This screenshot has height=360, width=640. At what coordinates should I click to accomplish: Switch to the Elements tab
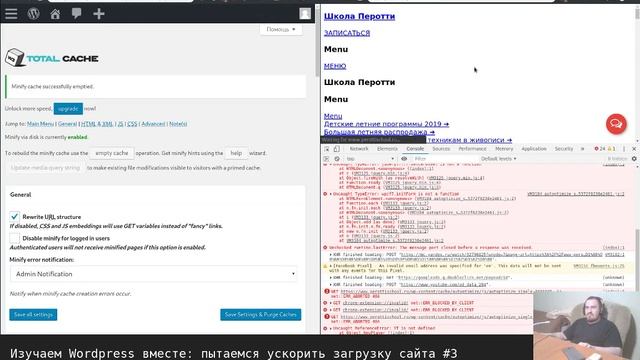[387, 149]
